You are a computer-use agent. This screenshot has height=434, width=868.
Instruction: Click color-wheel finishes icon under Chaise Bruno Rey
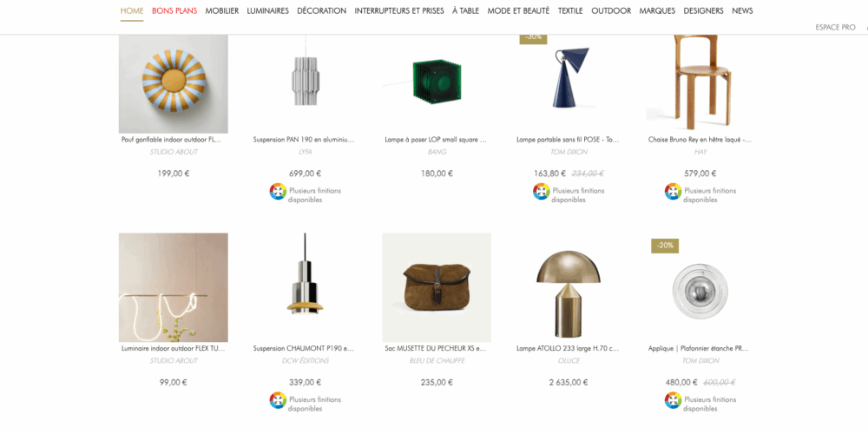674,192
